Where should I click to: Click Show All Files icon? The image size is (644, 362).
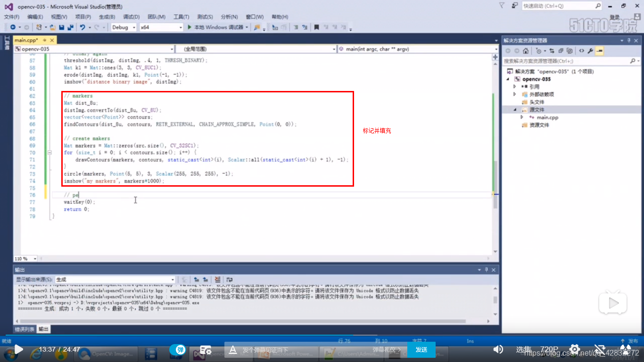coord(570,51)
